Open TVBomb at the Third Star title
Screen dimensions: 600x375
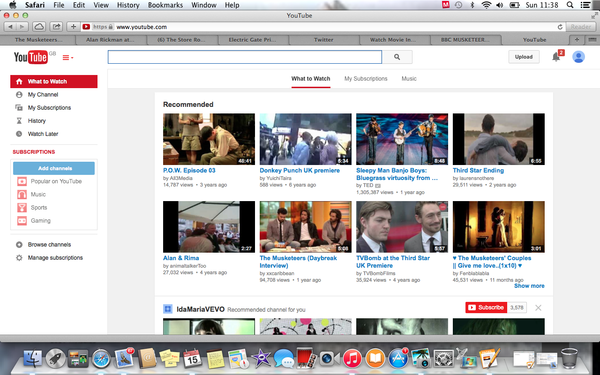[x=393, y=262]
